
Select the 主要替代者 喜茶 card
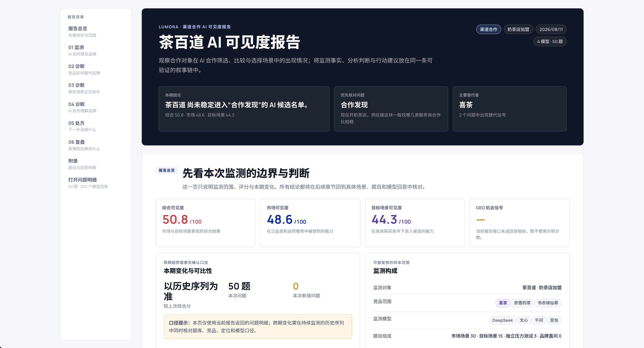tap(509, 109)
